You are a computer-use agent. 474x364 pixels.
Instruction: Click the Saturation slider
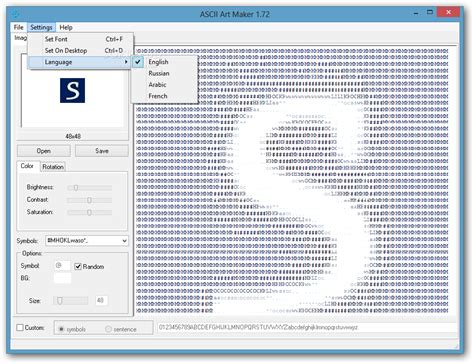(89, 212)
